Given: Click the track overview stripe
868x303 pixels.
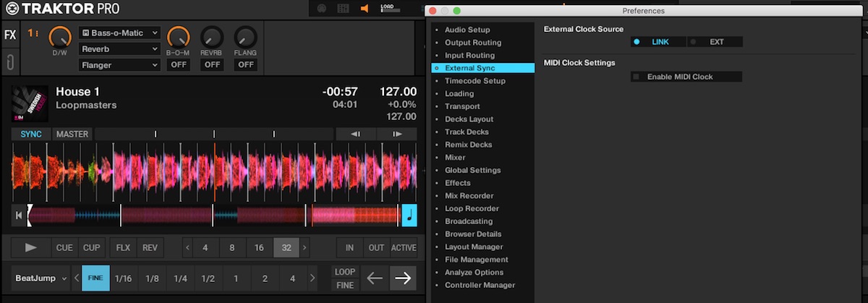Looking at the screenshot, I should tap(213, 215).
